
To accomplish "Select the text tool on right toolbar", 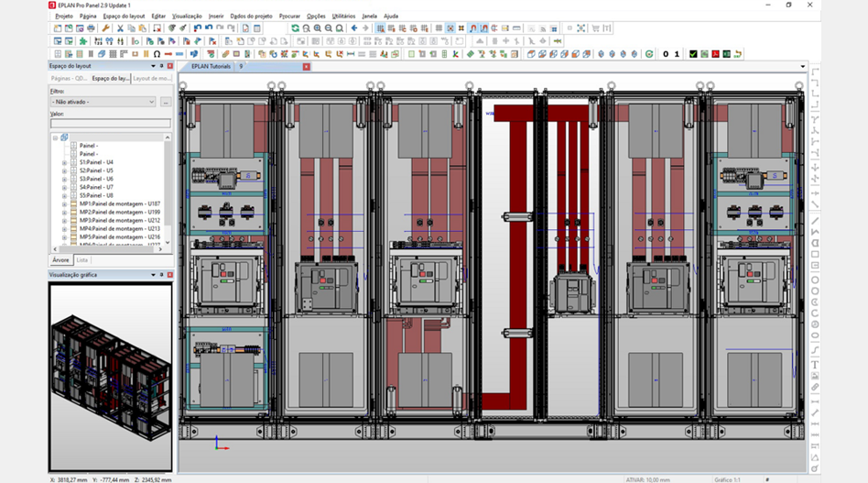I will point(815,365).
